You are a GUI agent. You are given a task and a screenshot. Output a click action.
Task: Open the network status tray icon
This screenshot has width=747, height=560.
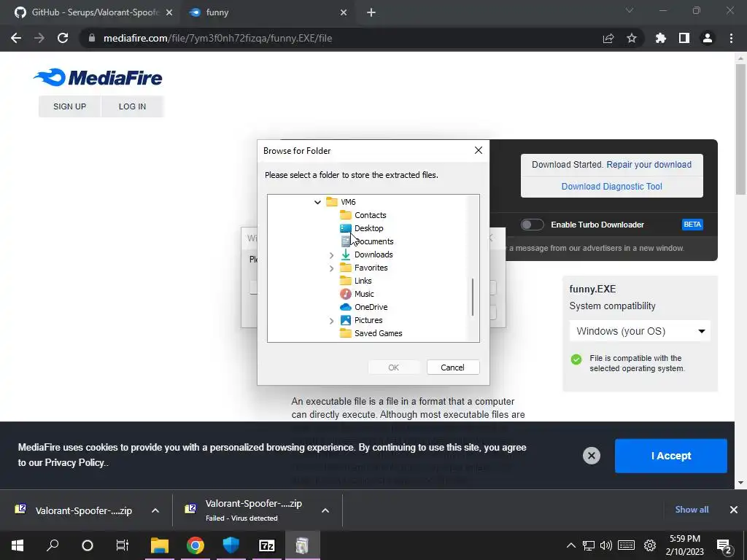(589, 545)
